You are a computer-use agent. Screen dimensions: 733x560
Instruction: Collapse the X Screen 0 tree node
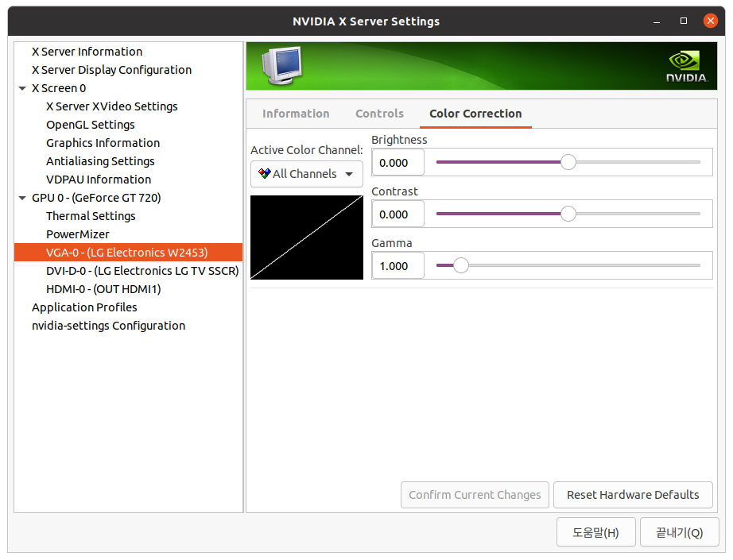coord(22,88)
